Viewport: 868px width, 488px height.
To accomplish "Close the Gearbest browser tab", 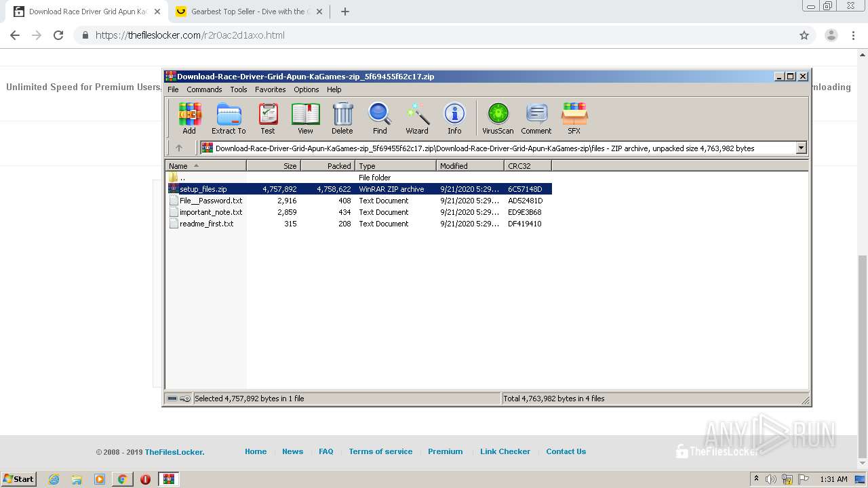I will click(319, 12).
